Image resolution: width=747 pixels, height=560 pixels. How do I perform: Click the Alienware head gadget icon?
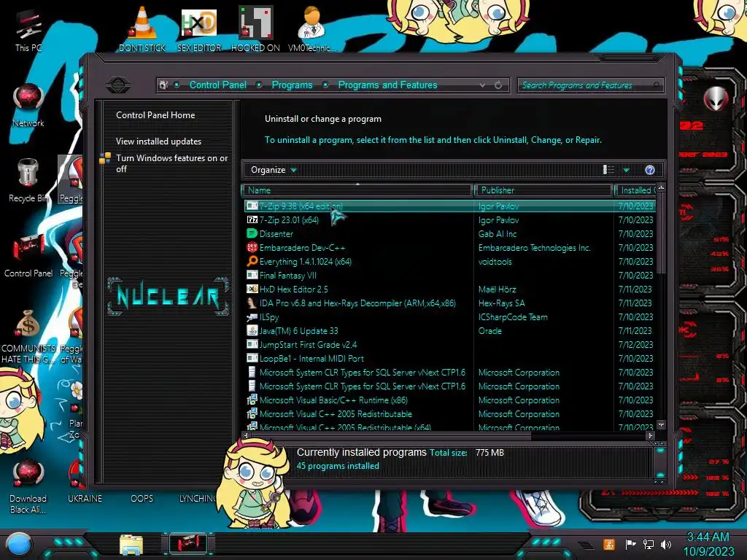(716, 98)
